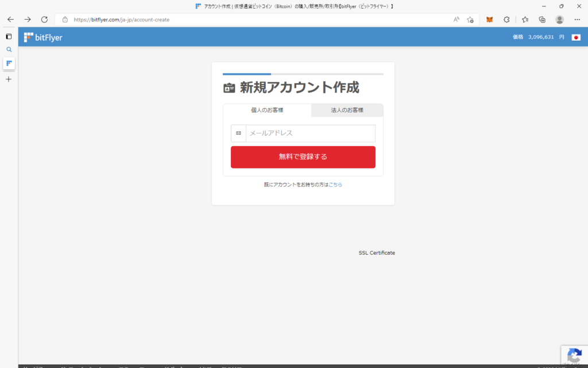Switch to the 法人のお客様 tab
This screenshot has height=368, width=588.
[x=347, y=110]
